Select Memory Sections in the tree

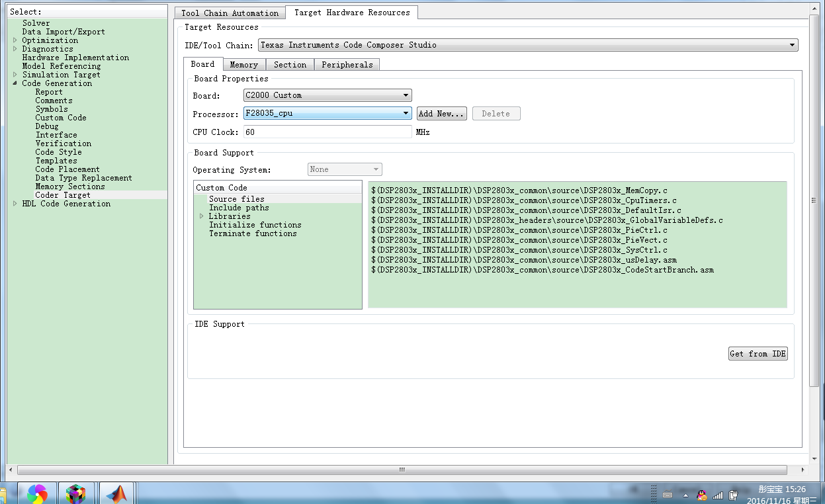(70, 187)
